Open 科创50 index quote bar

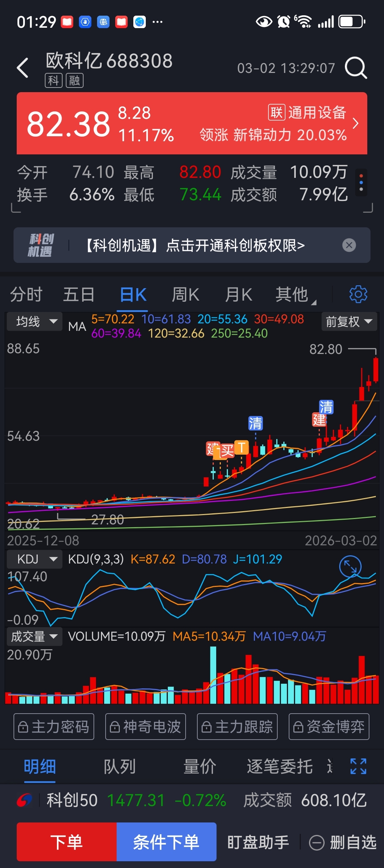click(x=192, y=800)
